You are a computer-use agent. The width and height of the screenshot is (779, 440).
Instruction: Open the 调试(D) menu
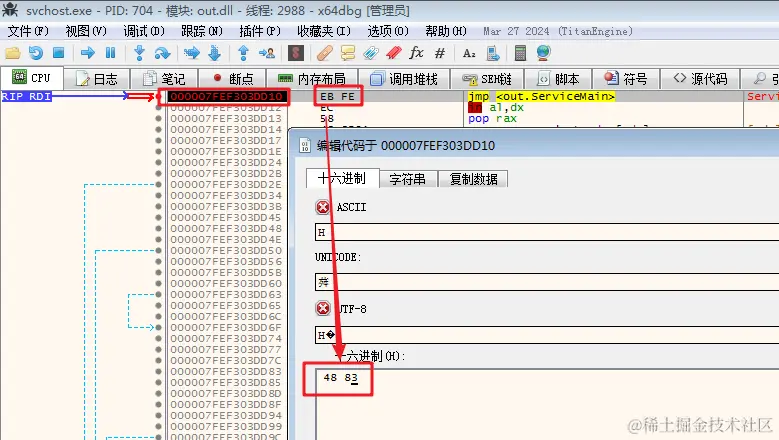pyautogui.click(x=144, y=31)
